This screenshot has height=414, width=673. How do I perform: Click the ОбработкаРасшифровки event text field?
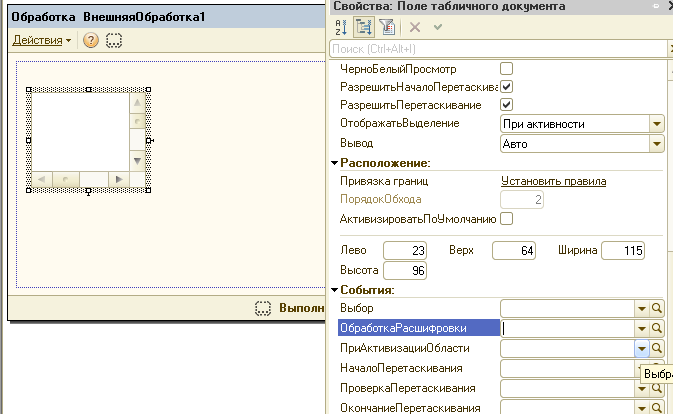(x=567, y=328)
